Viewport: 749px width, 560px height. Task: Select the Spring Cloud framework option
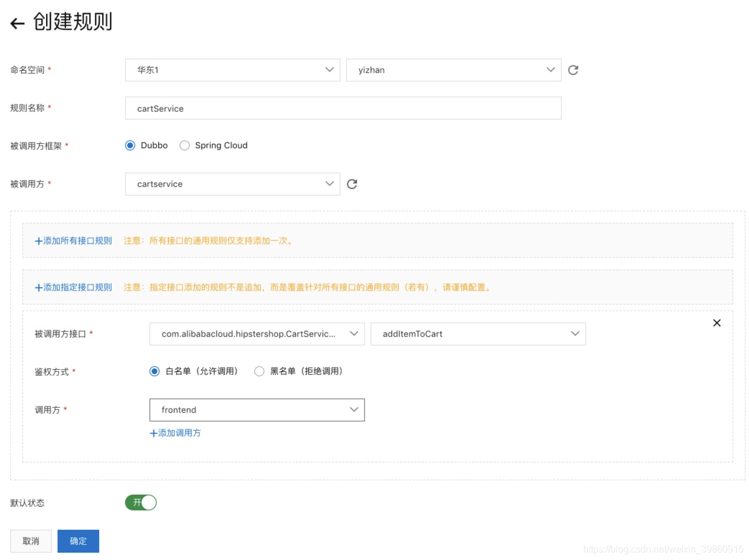click(185, 146)
